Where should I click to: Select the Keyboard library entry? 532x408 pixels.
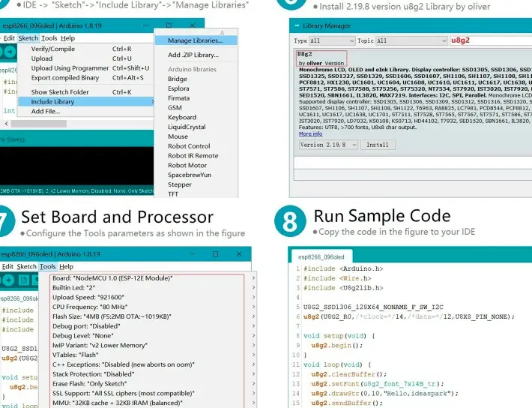[x=196, y=117]
